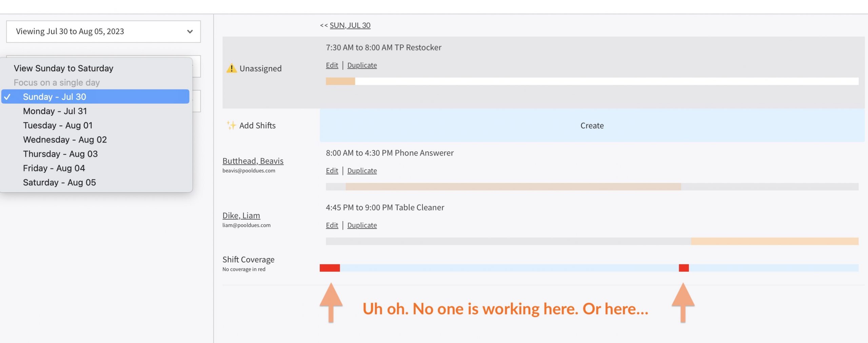Choose Monday - Jul 31 from list
The width and height of the screenshot is (868, 343).
click(55, 111)
